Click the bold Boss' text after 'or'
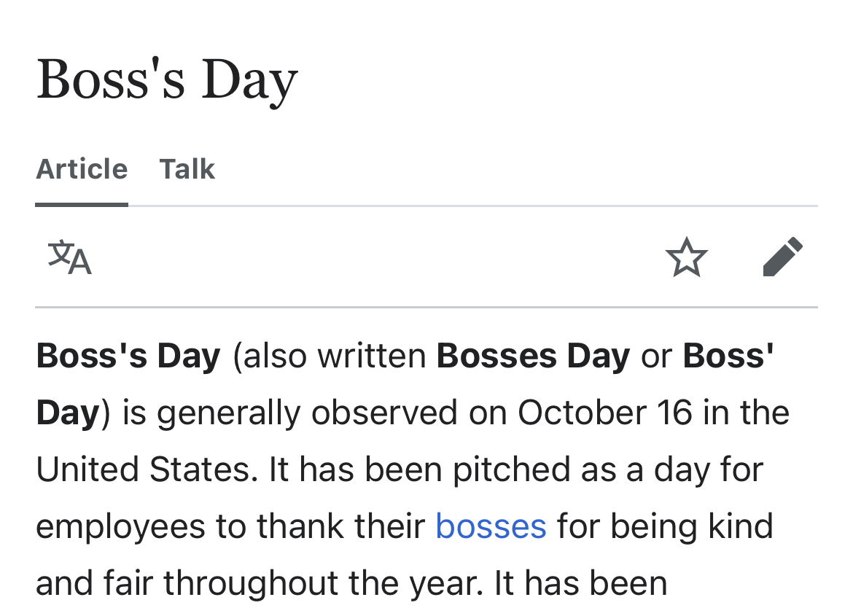Image resolution: width=853 pixels, height=616 pixels. tap(728, 356)
